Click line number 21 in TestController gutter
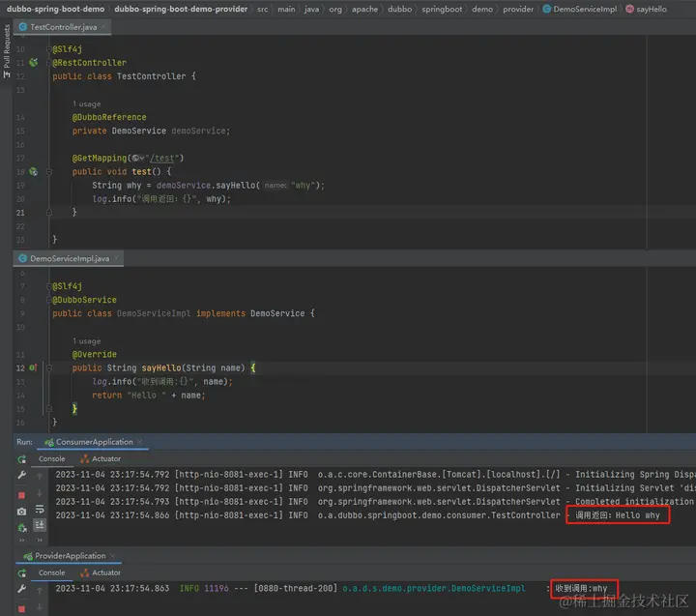Screen dimensions: 696x616 coord(20,213)
